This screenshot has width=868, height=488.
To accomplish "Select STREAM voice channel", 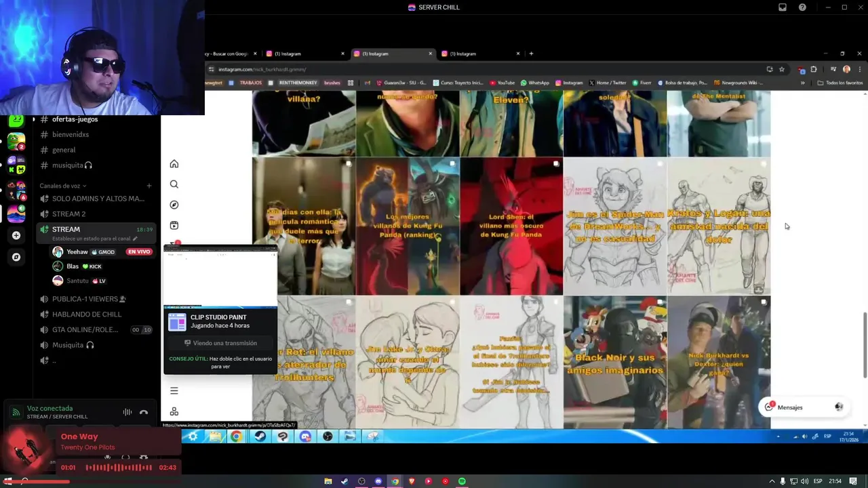I will (96, 233).
